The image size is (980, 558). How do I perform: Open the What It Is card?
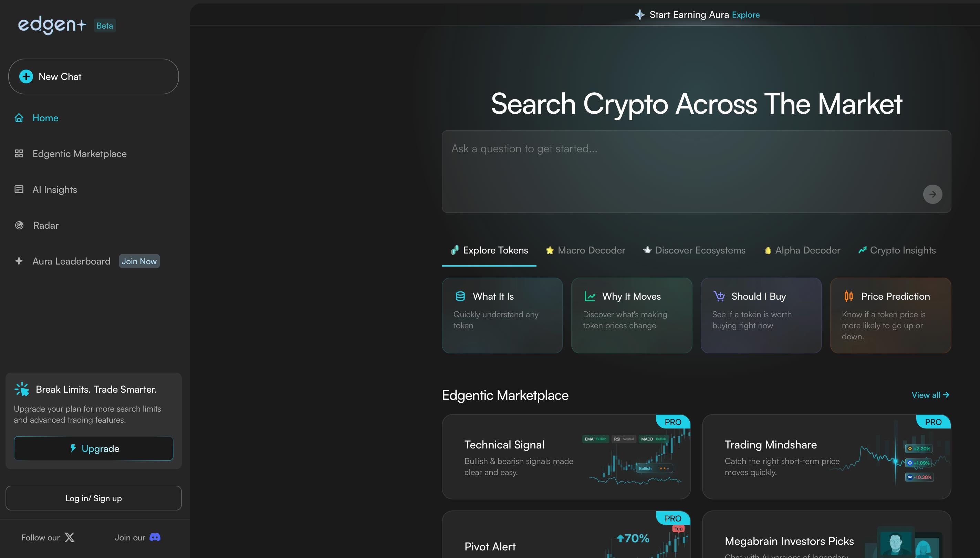pos(502,316)
